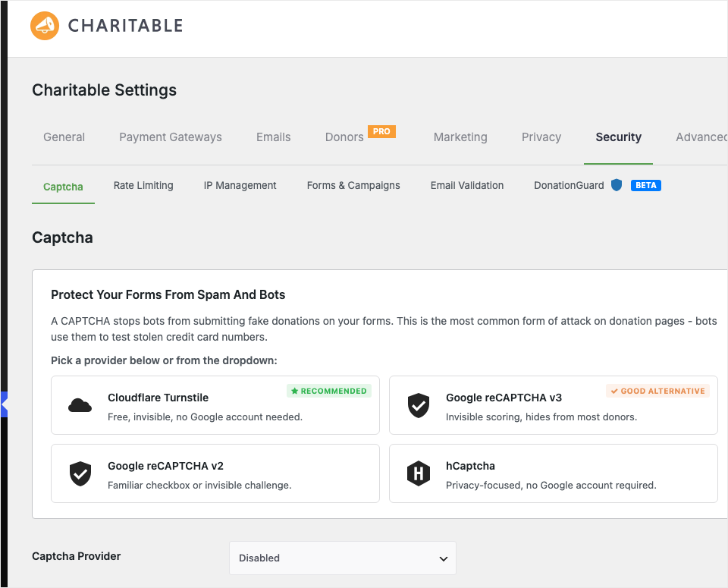Screen dimensions: 728x588
Task: Click 'Invisible scoring, hides from most donors.'
Action: [x=541, y=417]
